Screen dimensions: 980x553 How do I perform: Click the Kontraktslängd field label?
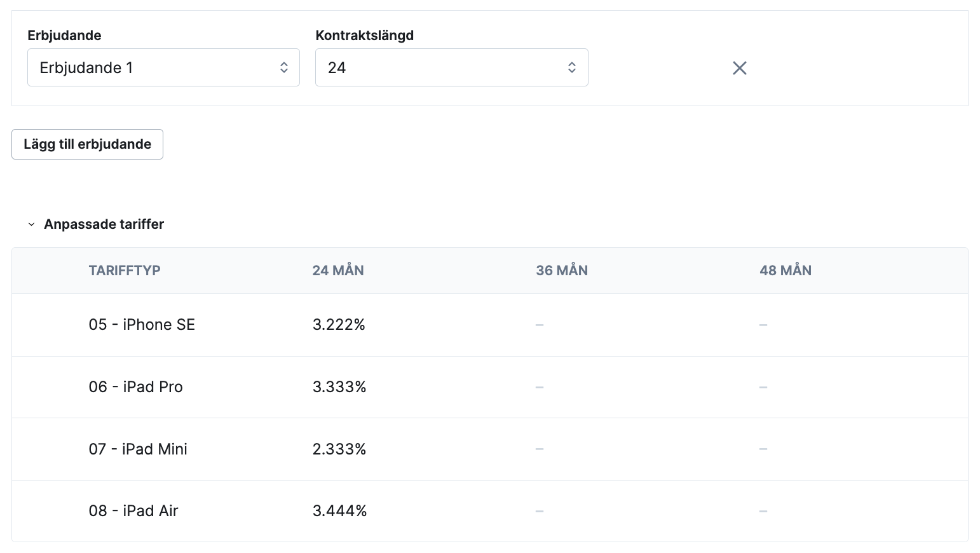365,36
